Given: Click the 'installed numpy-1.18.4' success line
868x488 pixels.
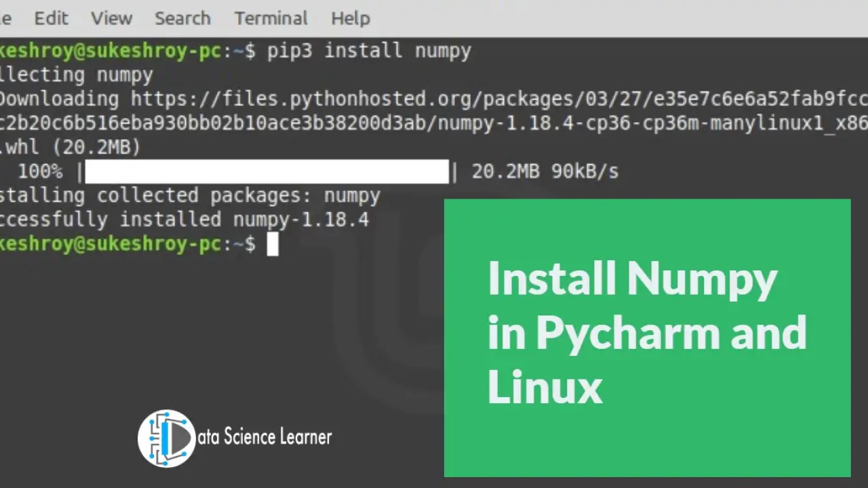Looking at the screenshot, I should [184, 220].
